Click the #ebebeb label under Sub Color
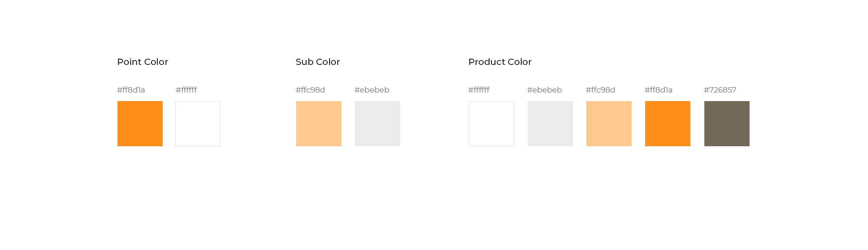 point(372,90)
